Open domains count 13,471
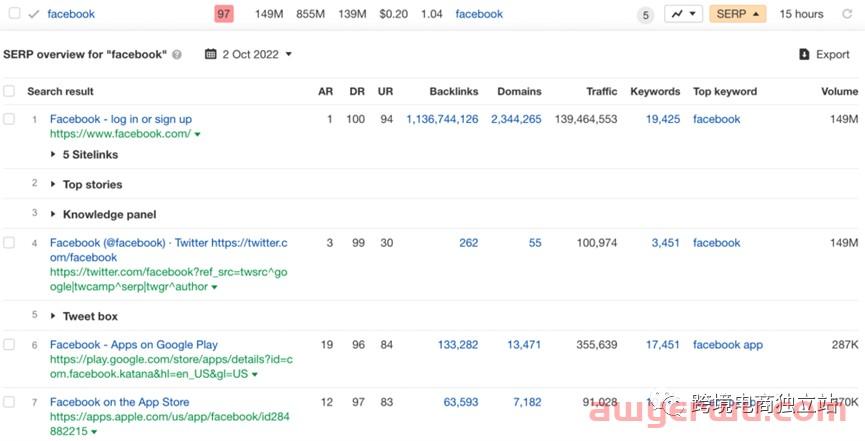Viewport: 865px width, 441px height. coord(524,345)
